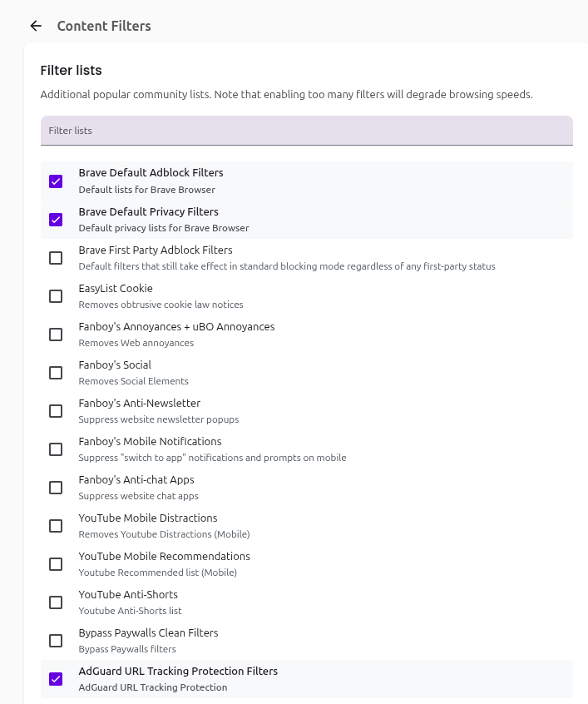Uncheck Brave Default Adblock Filters
This screenshot has width=588, height=704.
pyautogui.click(x=56, y=181)
